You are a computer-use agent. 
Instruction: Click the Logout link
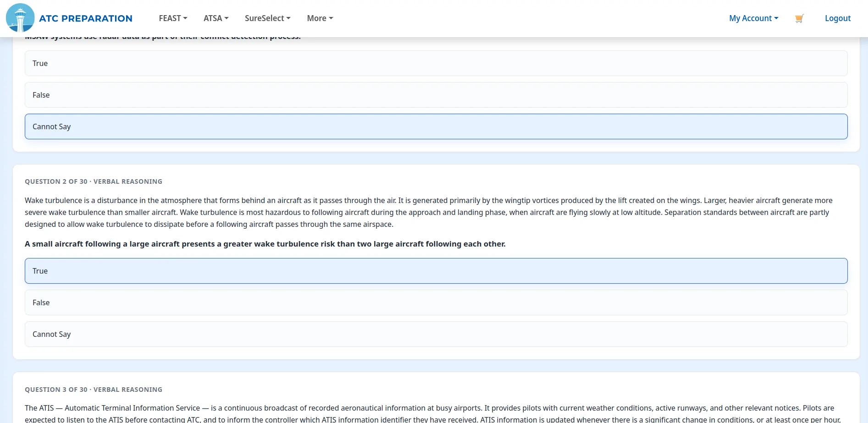[838, 18]
